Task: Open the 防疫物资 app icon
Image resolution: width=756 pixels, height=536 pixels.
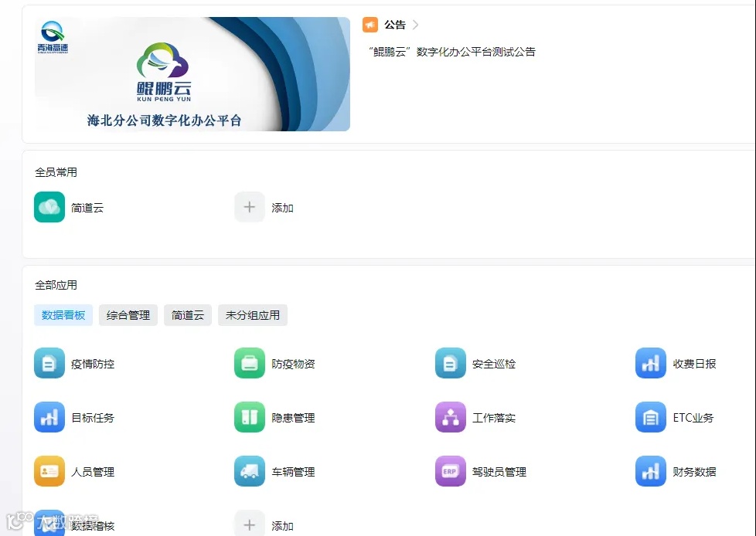Action: click(x=250, y=363)
